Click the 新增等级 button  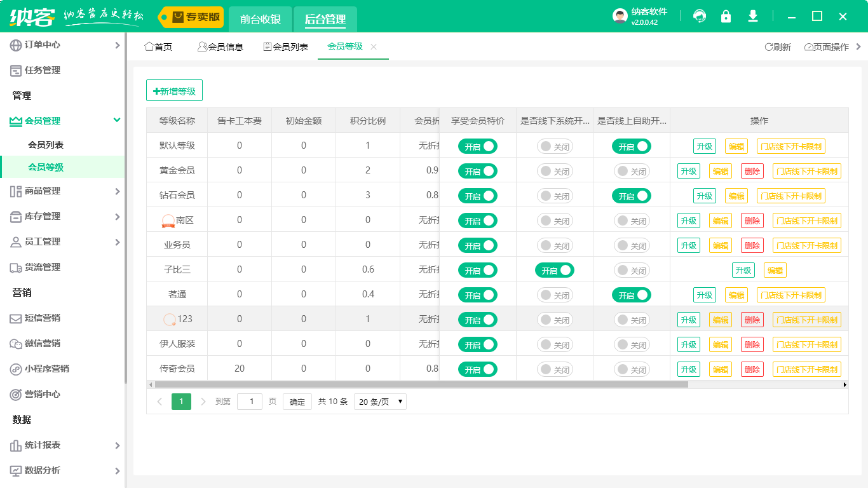pyautogui.click(x=174, y=91)
